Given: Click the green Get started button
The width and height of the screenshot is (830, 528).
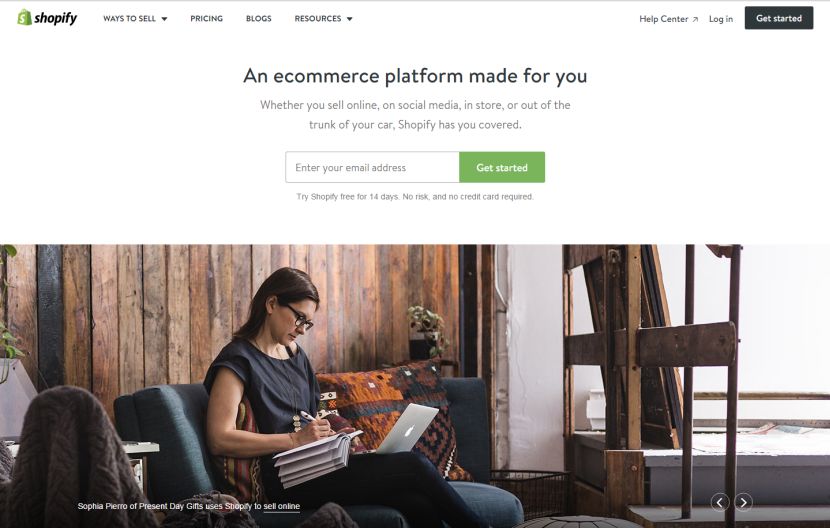Looking at the screenshot, I should tap(502, 167).
